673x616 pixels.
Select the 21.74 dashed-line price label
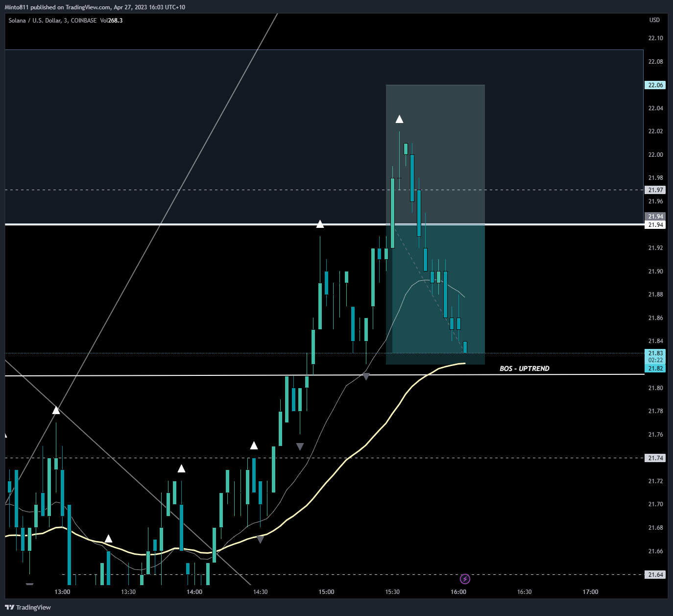[x=655, y=458]
